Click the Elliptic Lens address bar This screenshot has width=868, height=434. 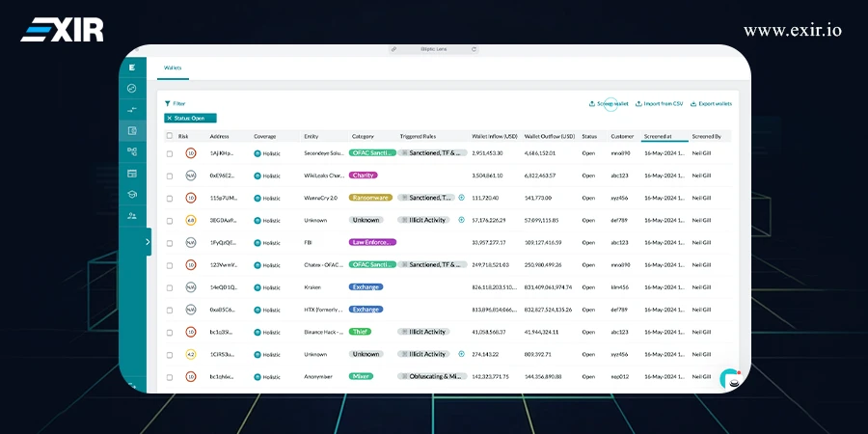(x=433, y=49)
